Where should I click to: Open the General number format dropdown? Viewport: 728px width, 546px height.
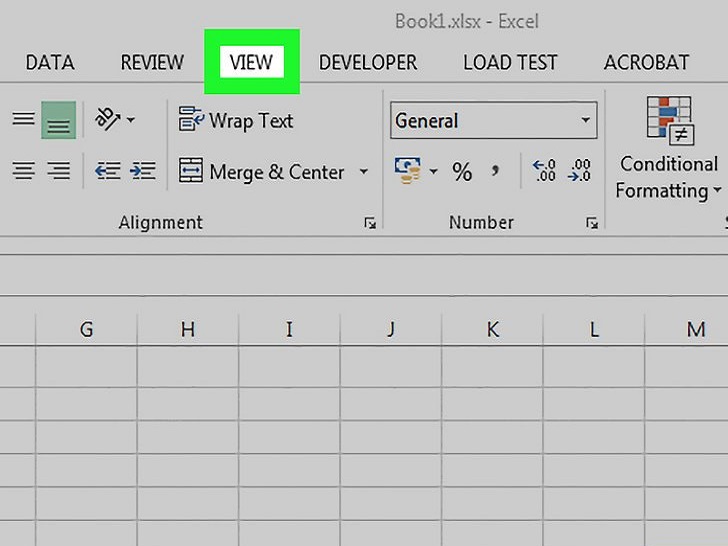point(494,120)
